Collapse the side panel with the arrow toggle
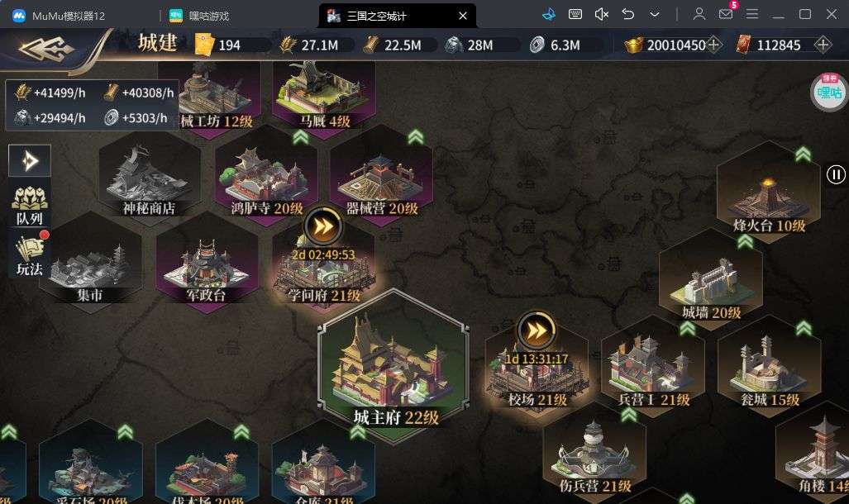Screen dimensions: 849x504 pos(30,161)
